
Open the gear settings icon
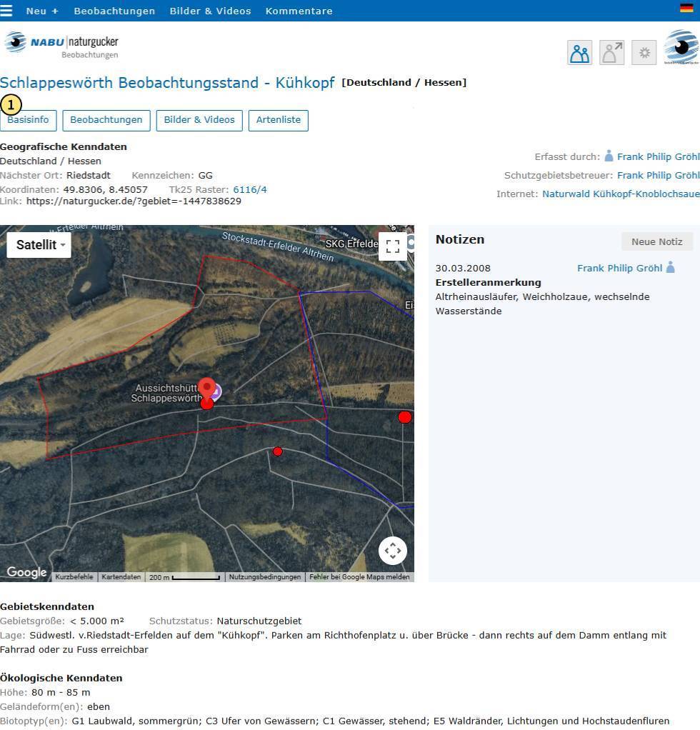(644, 52)
